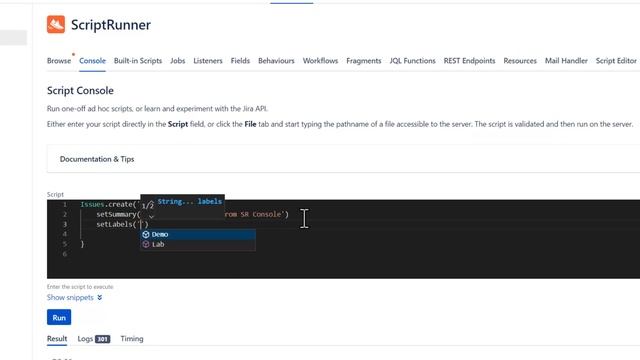
Task: Click the Lab suggestion's cube icon
Action: pos(146,244)
